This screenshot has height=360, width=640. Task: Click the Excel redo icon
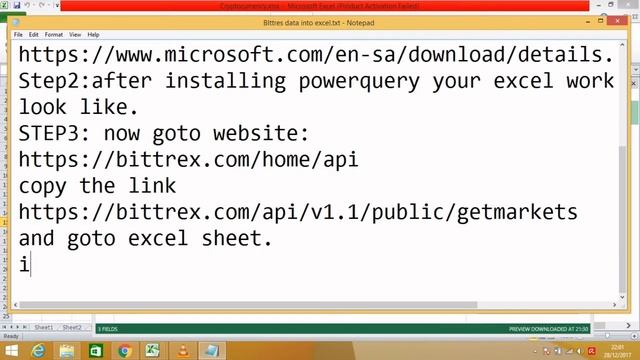(42, 5)
